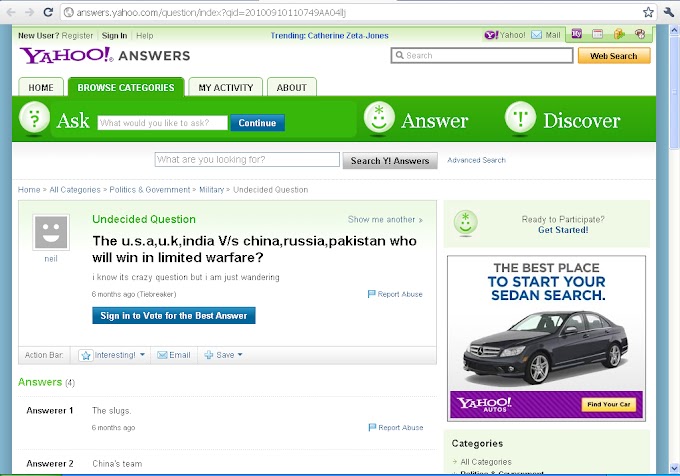Viewport: 680px width, 476px height.
Task: Click the plus icon beside Save
Action: pyautogui.click(x=209, y=355)
